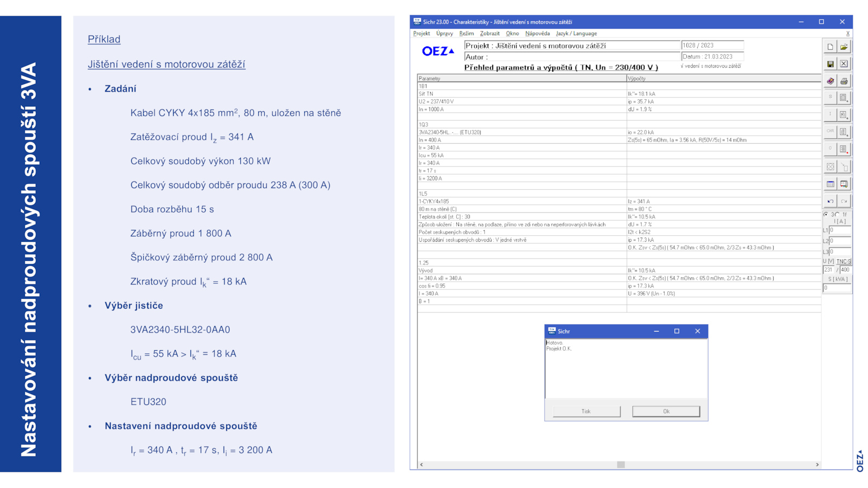Screen dimensions: 868x488
Task: Click the icon right of crossed-square icon
Action: click(844, 166)
